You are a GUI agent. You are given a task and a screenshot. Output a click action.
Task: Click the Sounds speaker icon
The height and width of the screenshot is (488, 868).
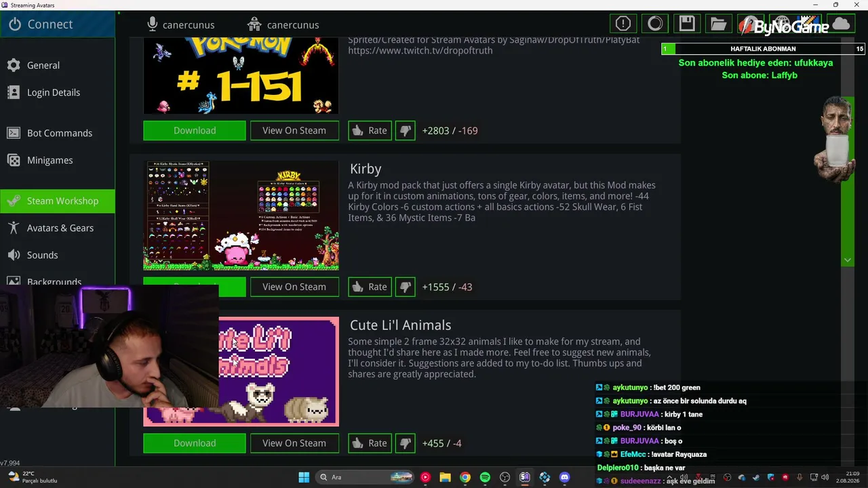click(x=14, y=255)
